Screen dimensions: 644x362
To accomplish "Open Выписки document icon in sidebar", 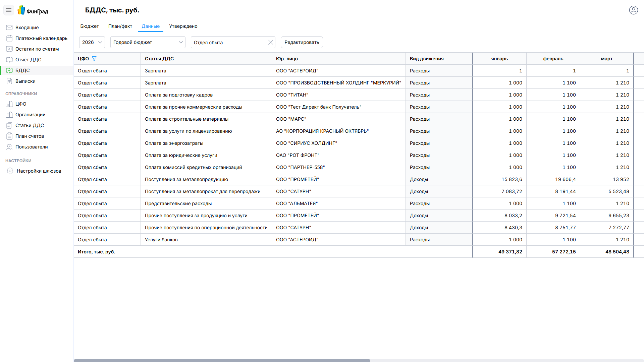I will pyautogui.click(x=9, y=81).
